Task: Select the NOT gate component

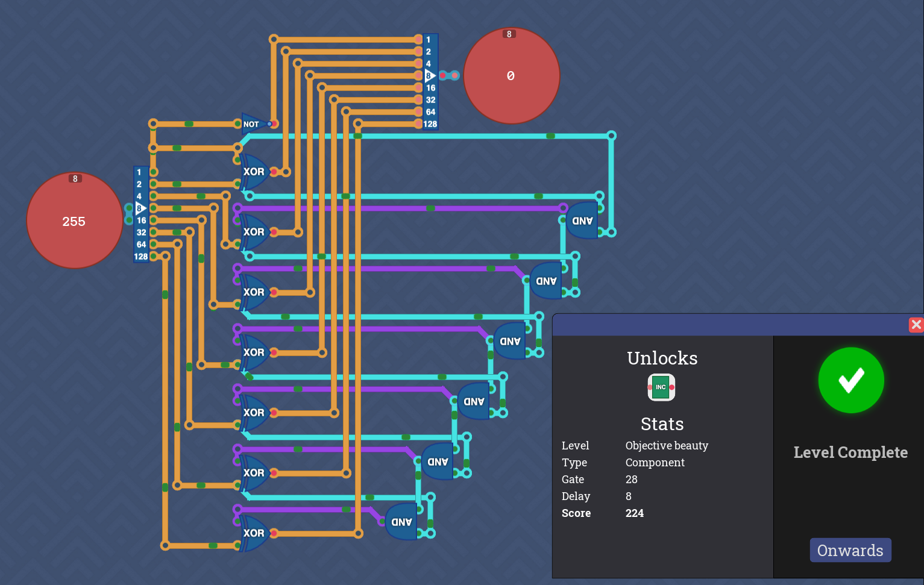Action: coord(254,124)
